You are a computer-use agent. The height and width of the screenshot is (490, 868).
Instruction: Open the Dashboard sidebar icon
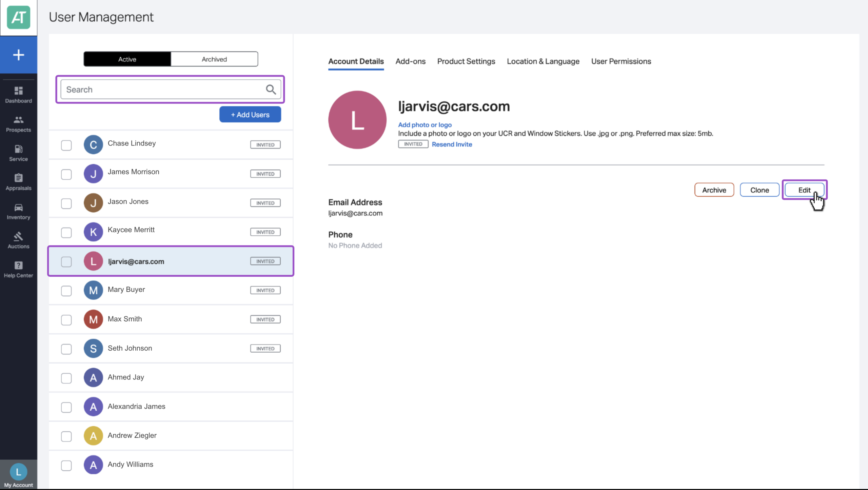18,91
